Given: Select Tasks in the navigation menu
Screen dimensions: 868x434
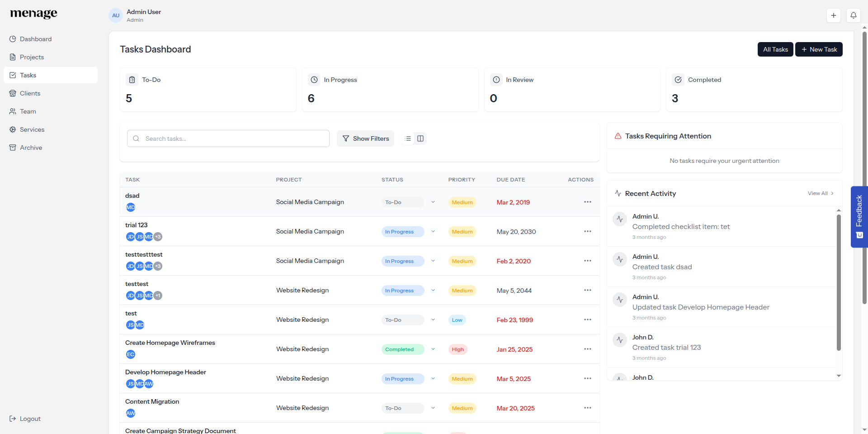Looking at the screenshot, I should tap(28, 75).
